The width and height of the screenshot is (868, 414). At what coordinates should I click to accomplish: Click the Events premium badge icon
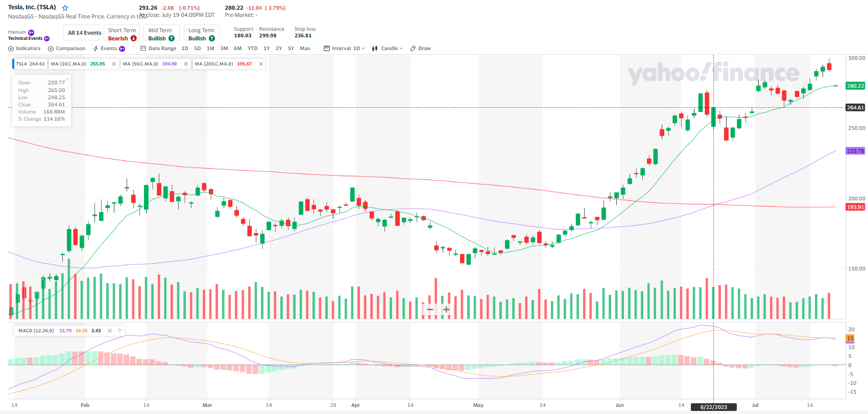122,49
